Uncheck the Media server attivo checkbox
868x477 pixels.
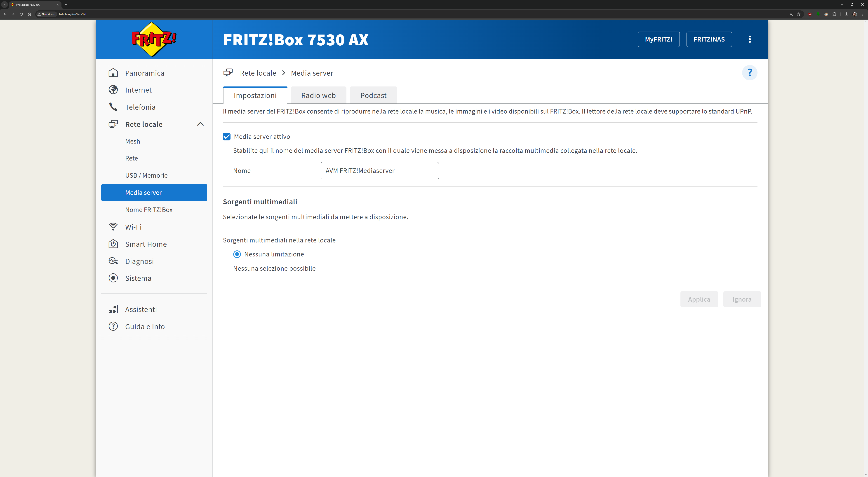pos(226,137)
